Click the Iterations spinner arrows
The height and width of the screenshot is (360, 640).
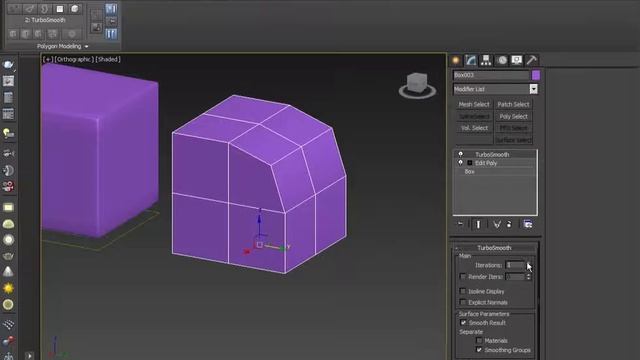528,265
